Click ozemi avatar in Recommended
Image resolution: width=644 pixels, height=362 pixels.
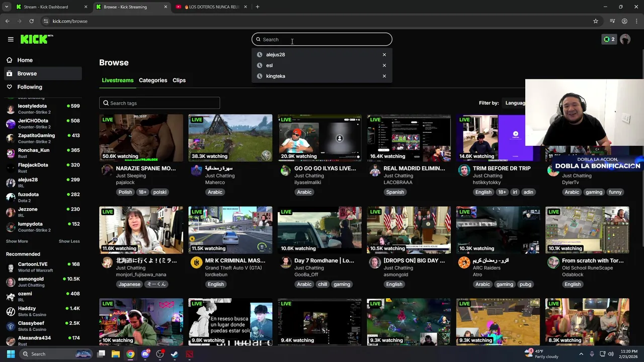point(11,297)
